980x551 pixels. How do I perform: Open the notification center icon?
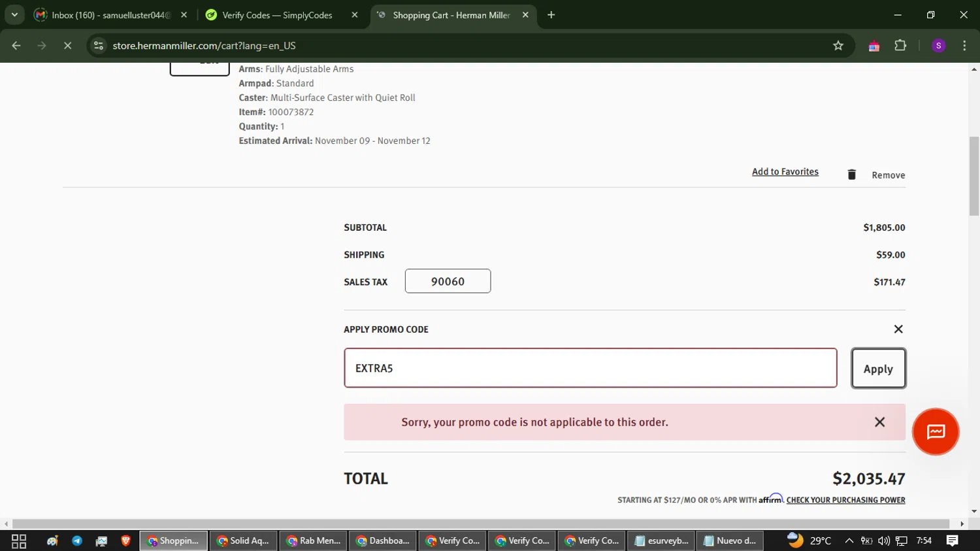[953, 541]
